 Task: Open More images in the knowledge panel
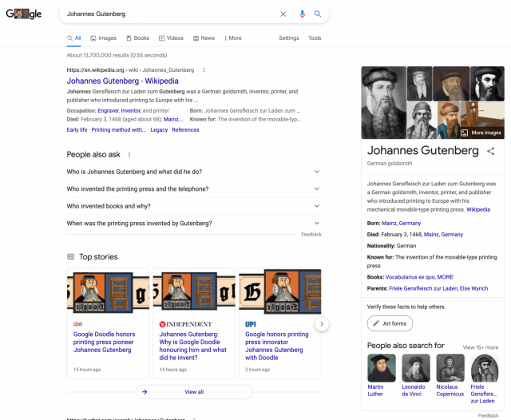(482, 133)
